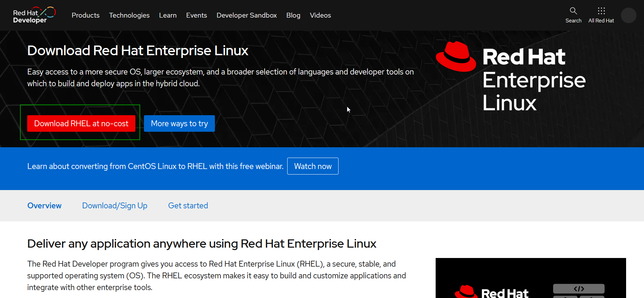
Task: Select the Overview tab
Action: [44, 206]
